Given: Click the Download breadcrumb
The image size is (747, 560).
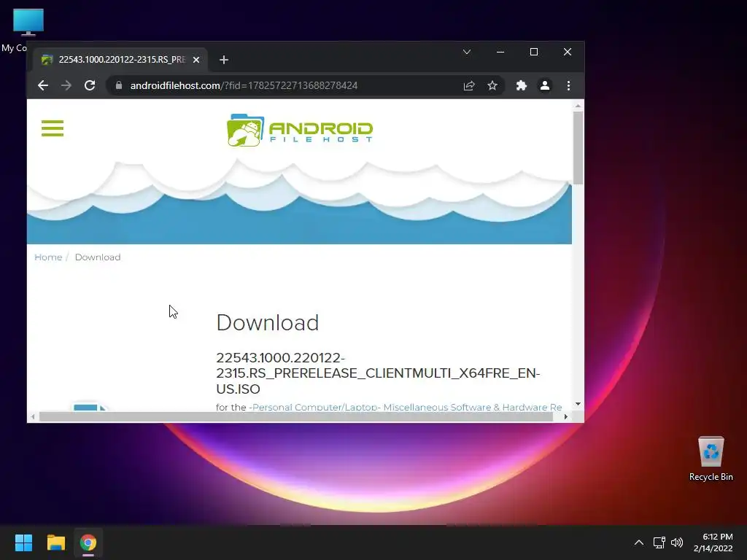Looking at the screenshot, I should [x=98, y=257].
